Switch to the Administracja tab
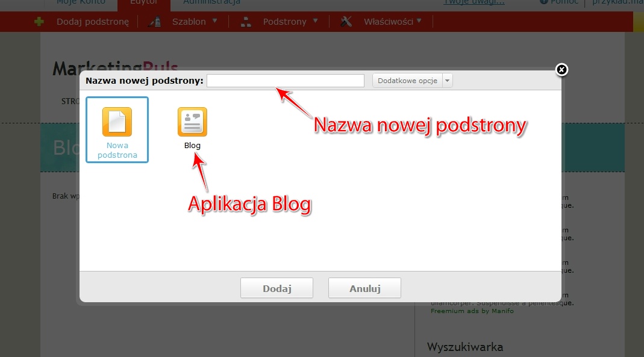644x357 pixels. tap(211, 2)
